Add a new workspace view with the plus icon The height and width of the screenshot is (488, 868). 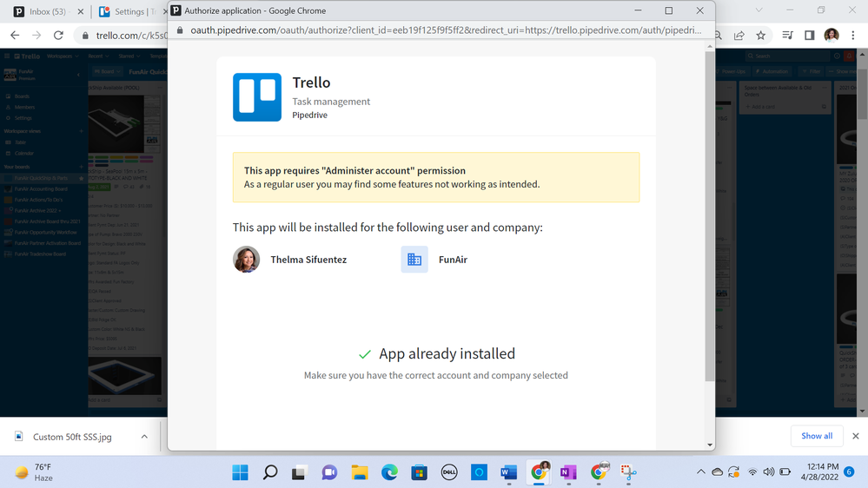[82, 131]
